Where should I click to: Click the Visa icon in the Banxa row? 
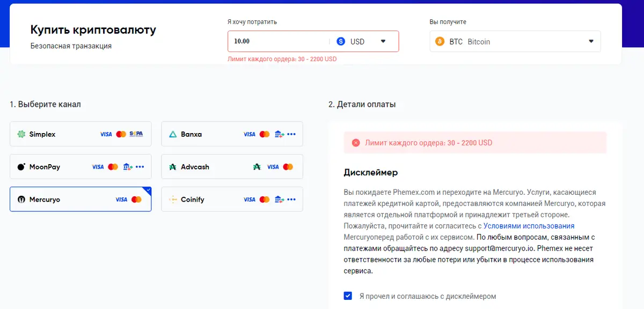point(250,134)
